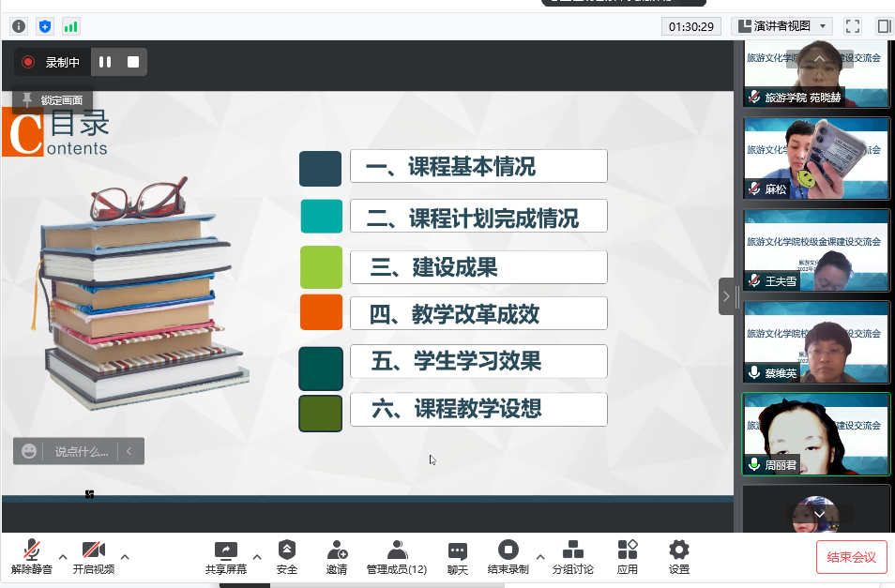This screenshot has width=895, height=588.
Task: Open the 应用 apps icon
Action: [628, 551]
